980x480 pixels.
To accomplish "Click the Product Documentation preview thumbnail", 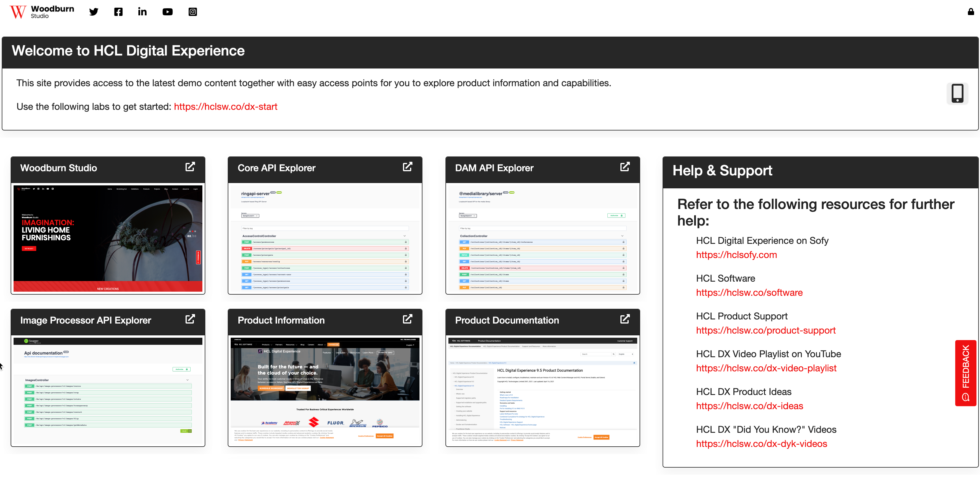I will 543,391.
